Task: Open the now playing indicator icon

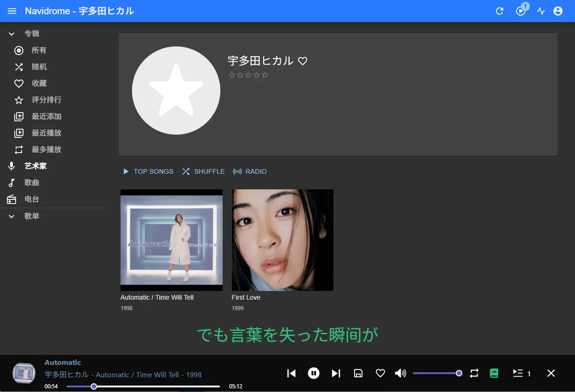Action: pos(521,11)
